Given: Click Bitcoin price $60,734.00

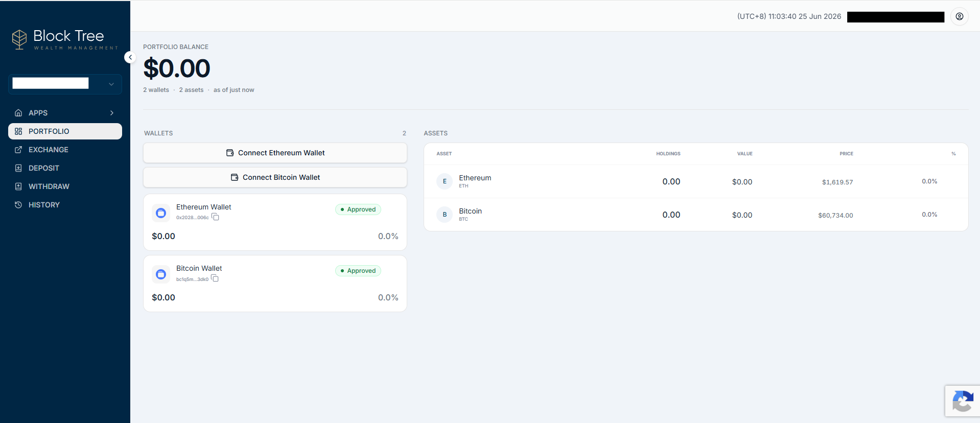Looking at the screenshot, I should pos(835,216).
